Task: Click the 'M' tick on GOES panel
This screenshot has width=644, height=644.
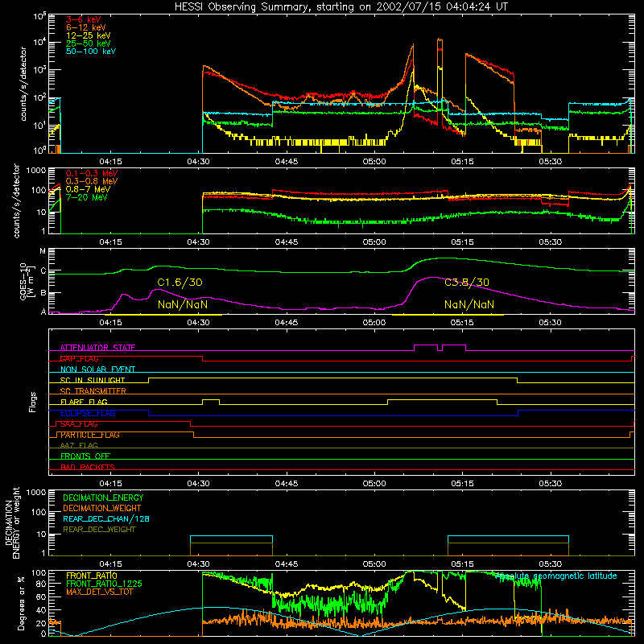Action: (x=43, y=251)
